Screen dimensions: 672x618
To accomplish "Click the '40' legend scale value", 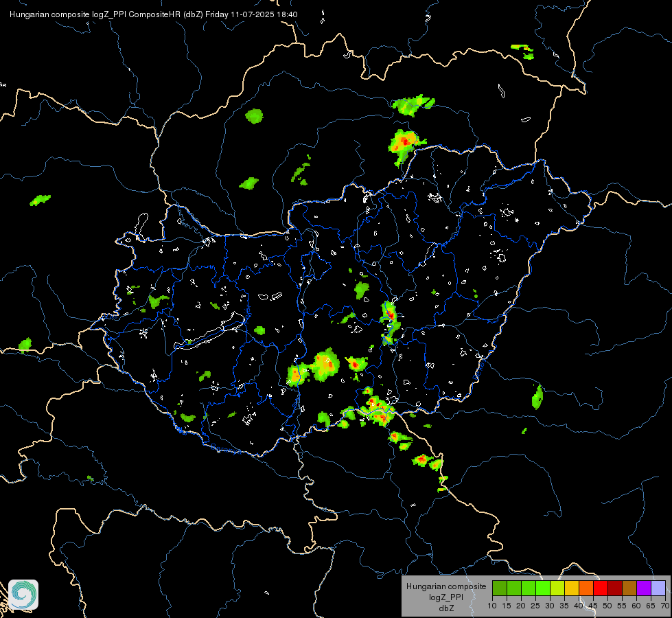I will 579,606.
